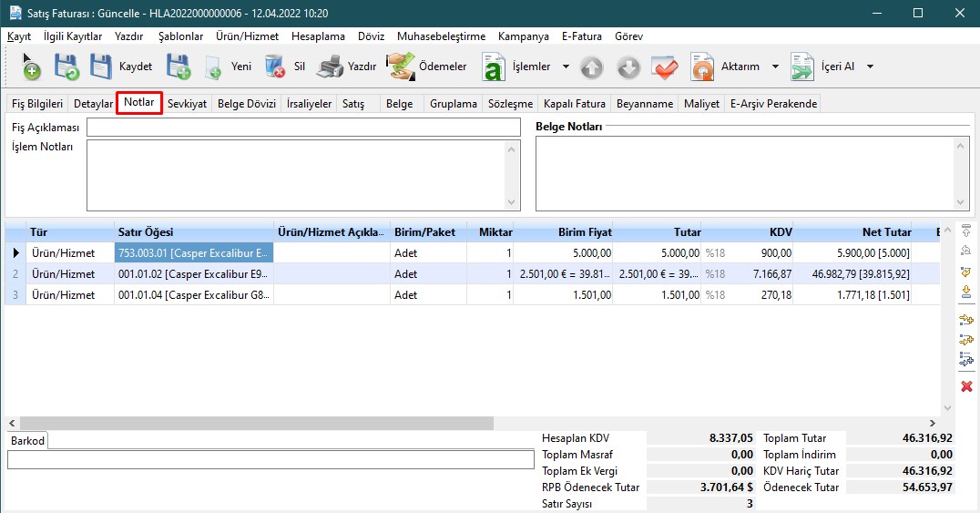Click the new record icon with green plus

click(31, 67)
